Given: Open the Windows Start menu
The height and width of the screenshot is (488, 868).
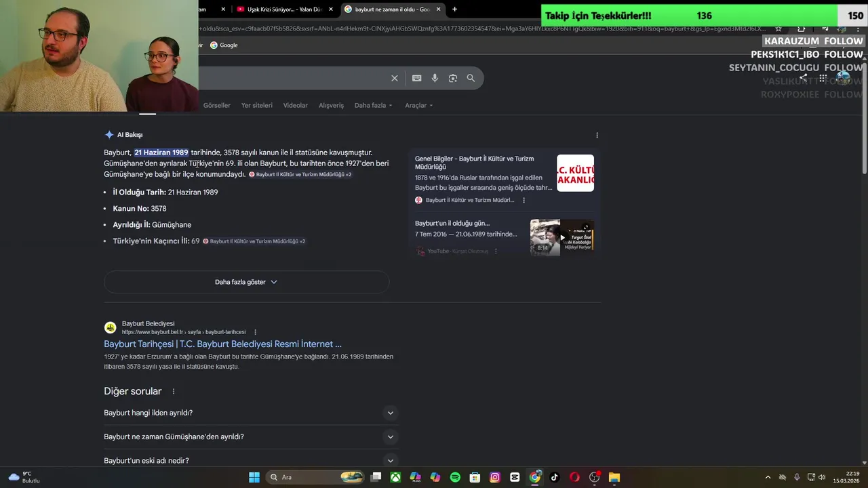Looking at the screenshot, I should click(x=254, y=477).
